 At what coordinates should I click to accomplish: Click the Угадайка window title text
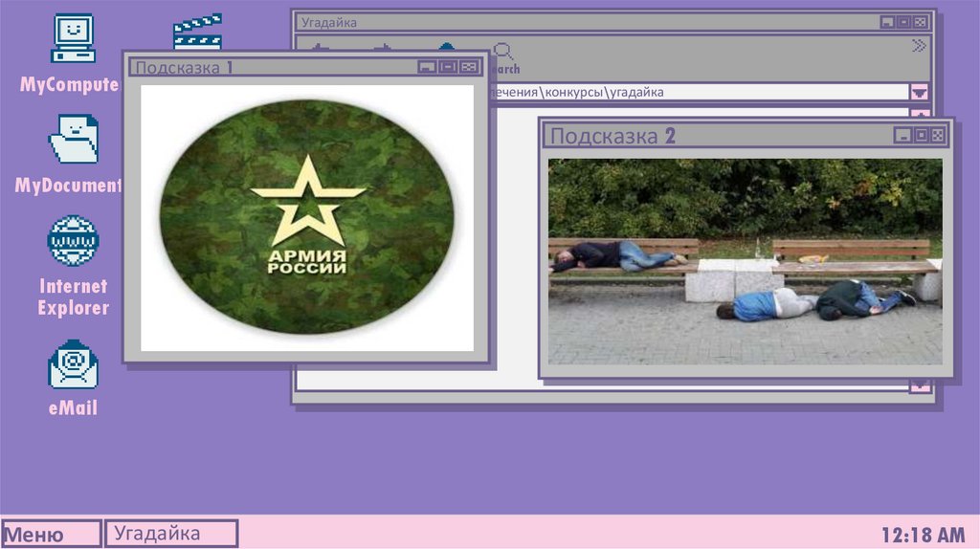(x=329, y=23)
